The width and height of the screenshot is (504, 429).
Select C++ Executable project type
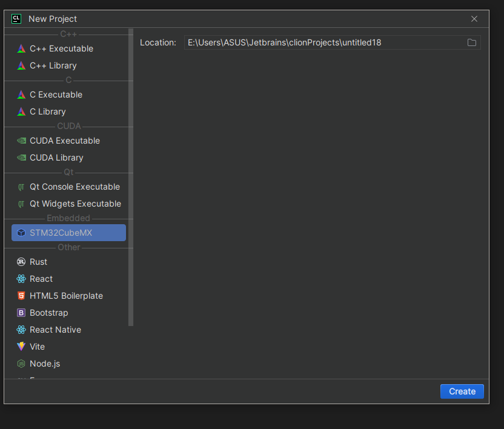pyautogui.click(x=68, y=48)
